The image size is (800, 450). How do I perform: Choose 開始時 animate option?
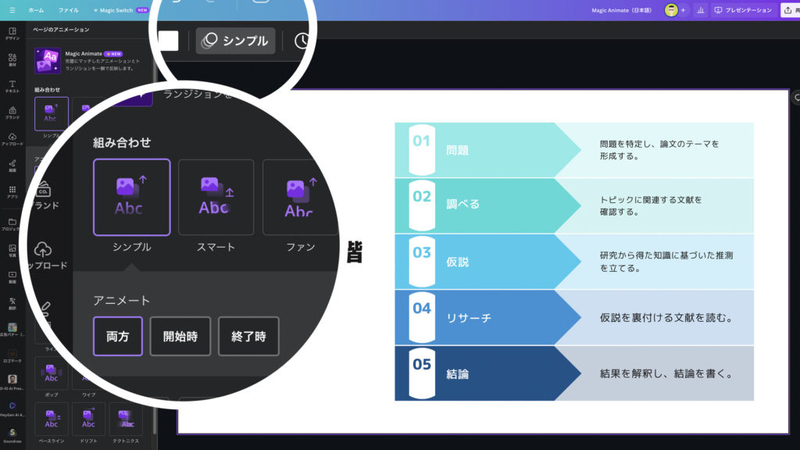coord(180,336)
